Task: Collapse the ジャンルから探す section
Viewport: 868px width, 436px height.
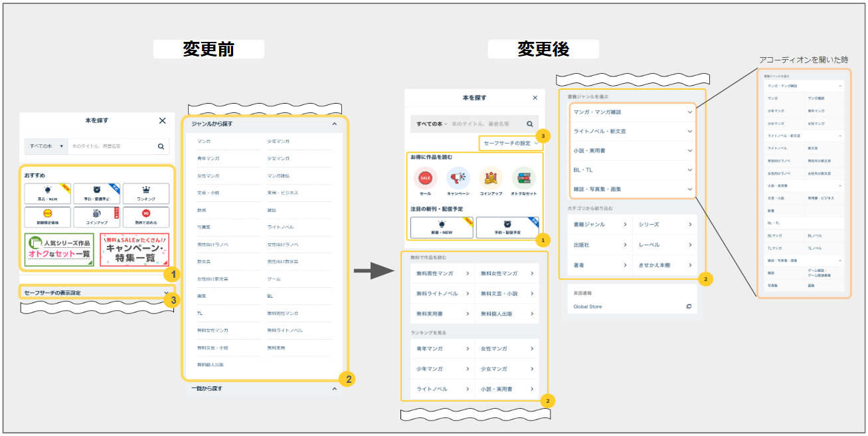Action: coord(335,124)
